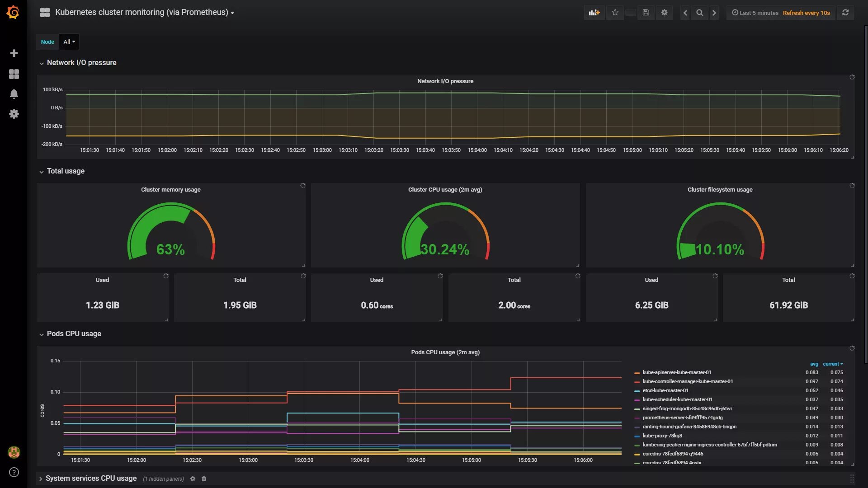This screenshot has width=868, height=488.
Task: Open Alerting bell icon in sidebar
Action: pyautogui.click(x=14, y=94)
